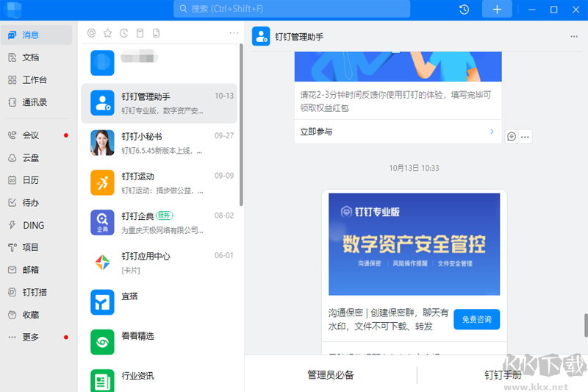
Task: Click 钉钉管理助手 avatar in chat header
Action: coord(261,36)
